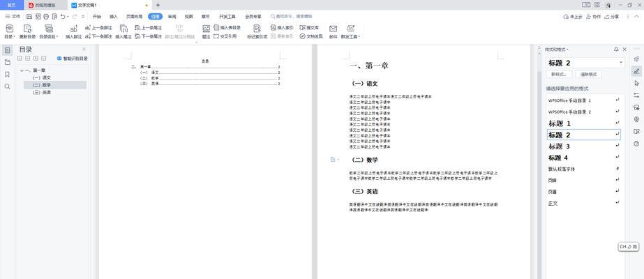Image resolution: width=644 pixels, height=279 pixels.
Task: Select the 引用 references tab
Action: point(156,17)
